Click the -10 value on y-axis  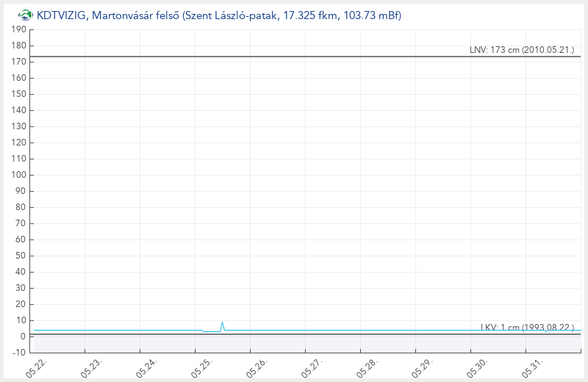coord(19,353)
